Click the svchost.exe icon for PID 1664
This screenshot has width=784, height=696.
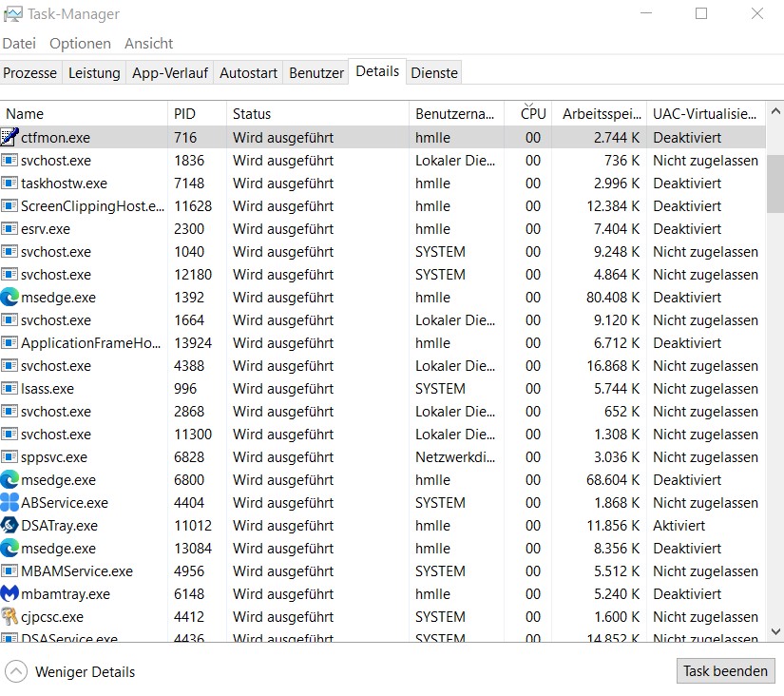point(10,319)
